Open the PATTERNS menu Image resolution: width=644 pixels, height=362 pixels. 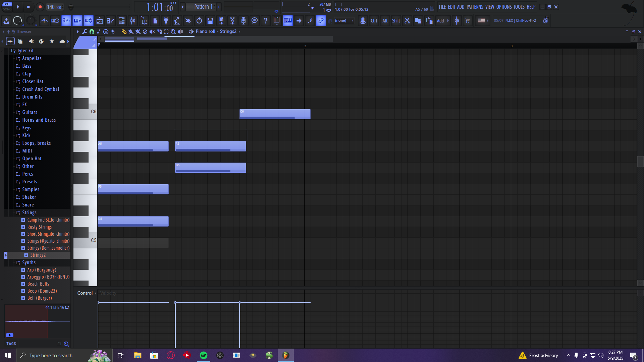click(x=475, y=7)
